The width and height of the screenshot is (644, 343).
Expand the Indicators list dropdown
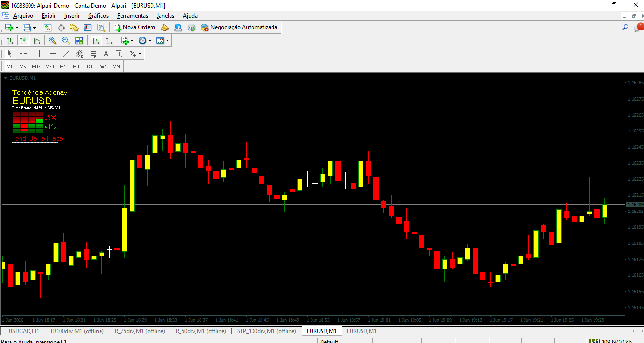(x=132, y=40)
